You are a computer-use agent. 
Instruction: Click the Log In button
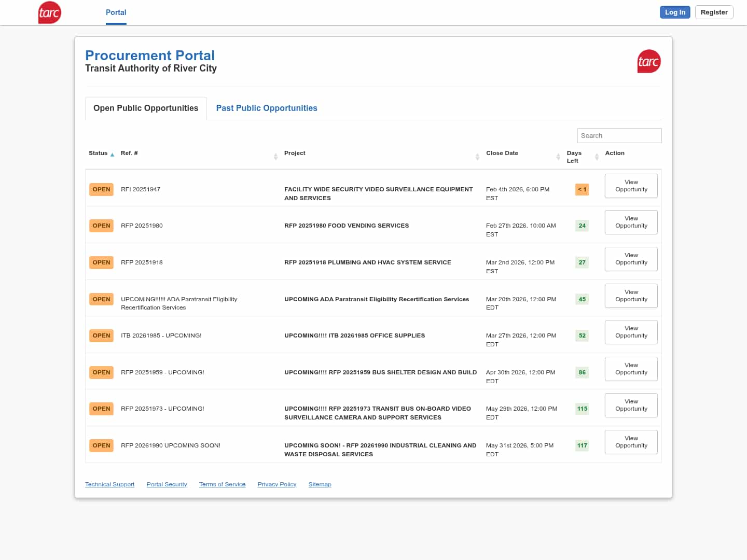click(674, 12)
